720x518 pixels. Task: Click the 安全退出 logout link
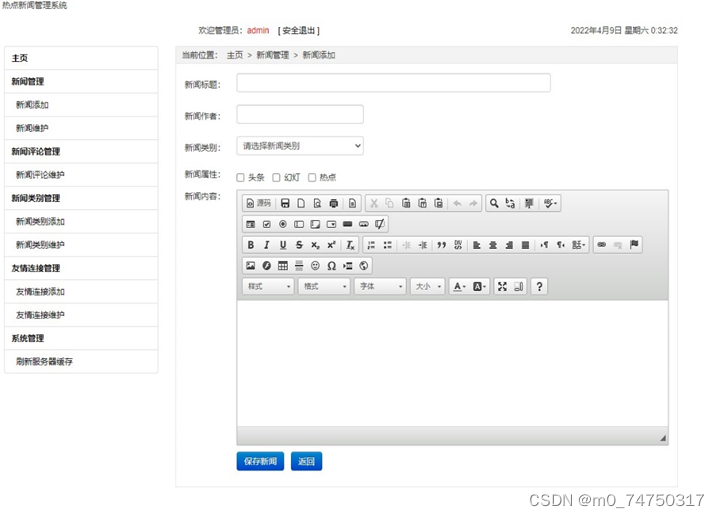tap(299, 31)
